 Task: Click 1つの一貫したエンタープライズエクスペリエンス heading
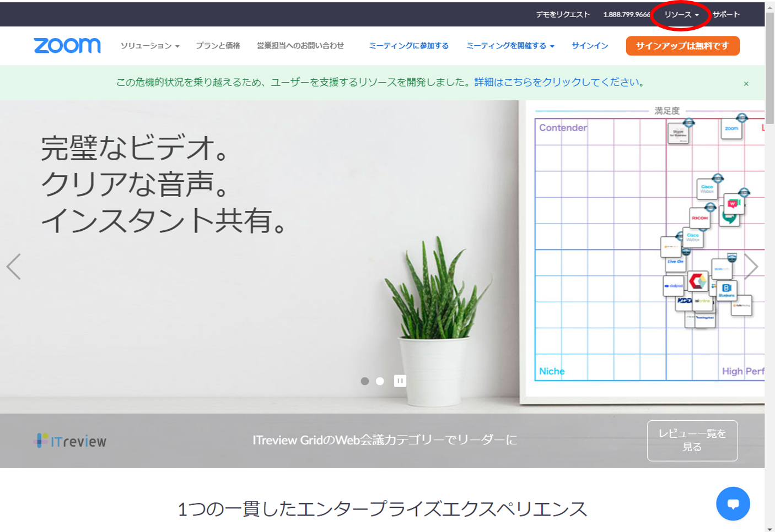click(x=382, y=509)
